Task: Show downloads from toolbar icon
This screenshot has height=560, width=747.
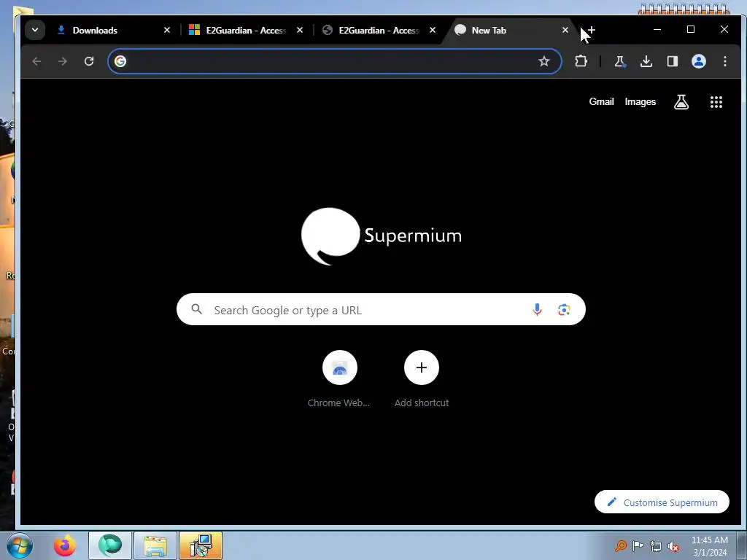Action: point(646,61)
